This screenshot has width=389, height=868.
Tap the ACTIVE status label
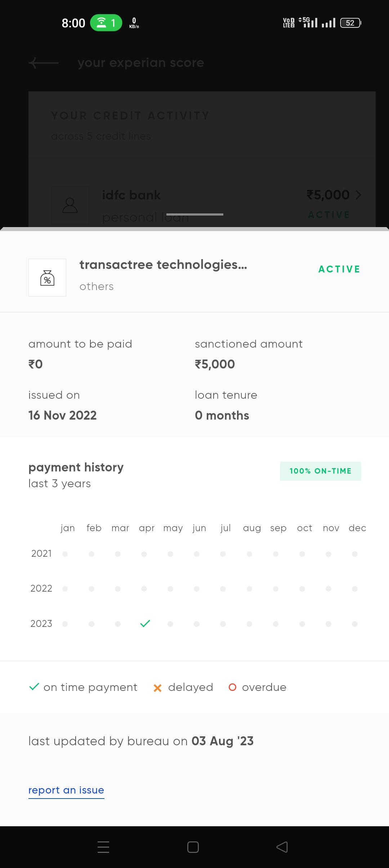coord(339,269)
